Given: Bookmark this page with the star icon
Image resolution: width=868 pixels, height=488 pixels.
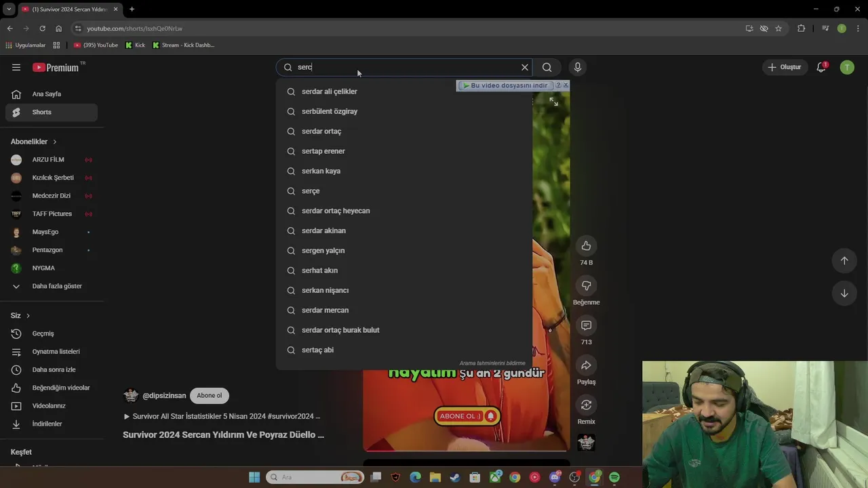Looking at the screenshot, I should click(x=778, y=28).
